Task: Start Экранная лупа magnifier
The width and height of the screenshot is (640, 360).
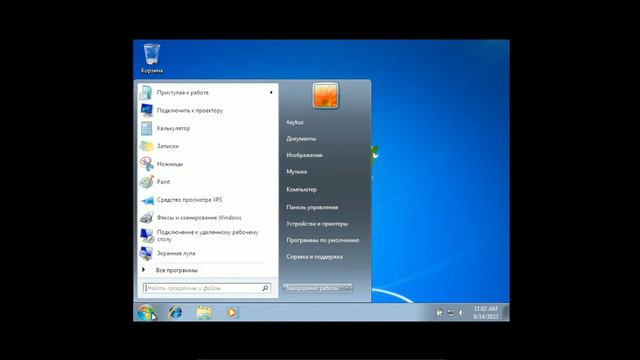Action: tap(208, 253)
